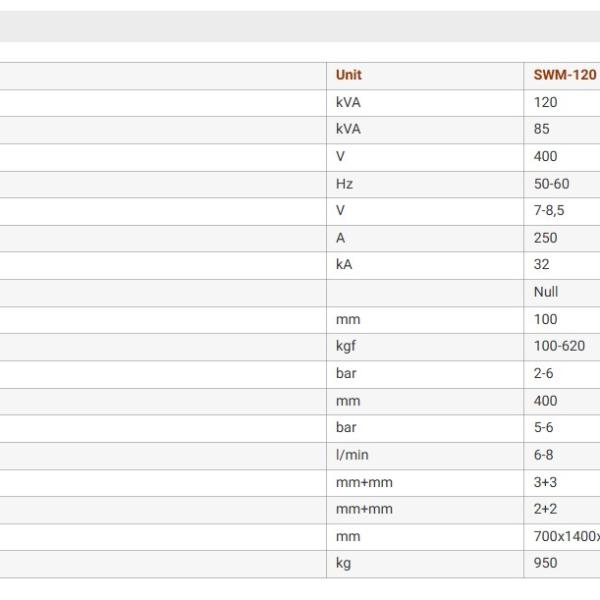Click the 50-60 frequency value
The image size is (600, 600).
tap(551, 184)
